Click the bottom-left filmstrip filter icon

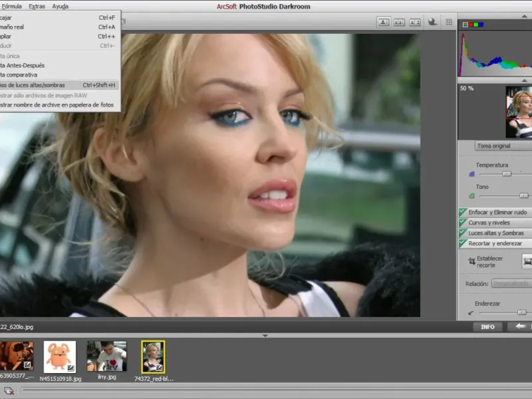[8, 391]
